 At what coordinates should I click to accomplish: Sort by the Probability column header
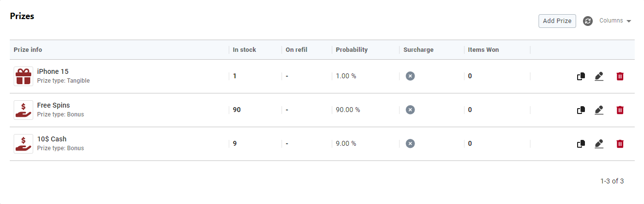[x=352, y=49]
